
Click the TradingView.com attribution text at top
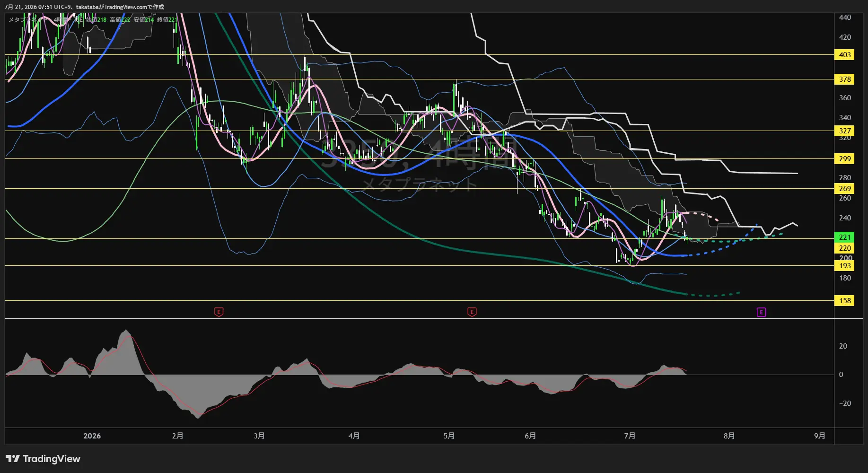[125, 7]
